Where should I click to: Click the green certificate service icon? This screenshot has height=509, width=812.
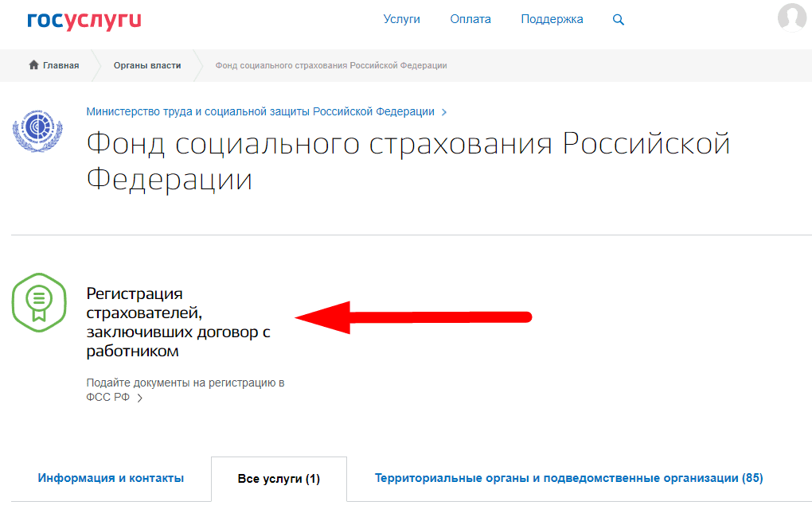click(39, 302)
